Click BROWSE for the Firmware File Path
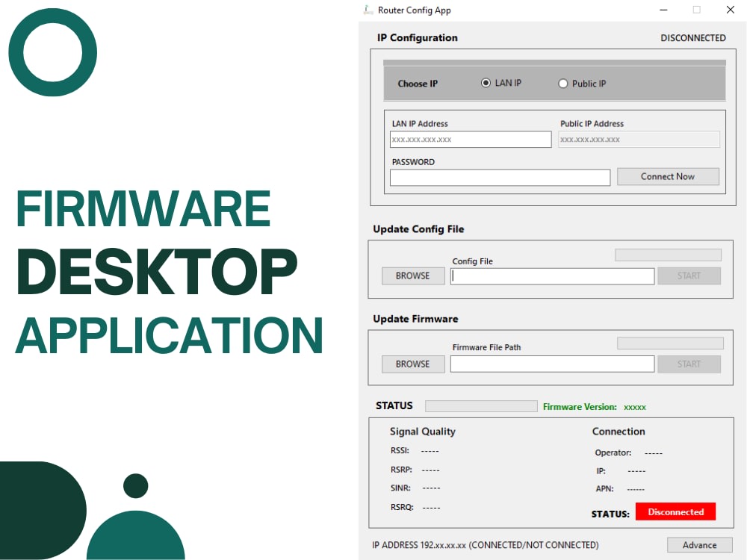 (413, 364)
